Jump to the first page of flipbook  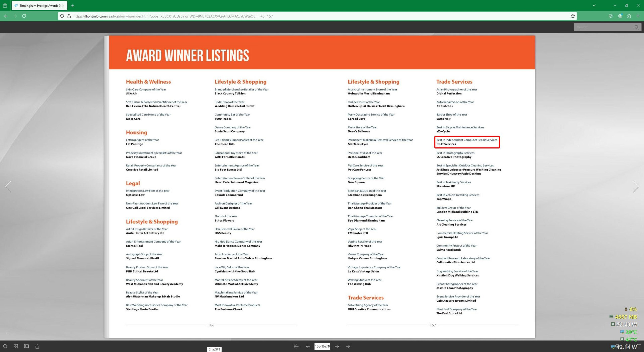[296, 346]
